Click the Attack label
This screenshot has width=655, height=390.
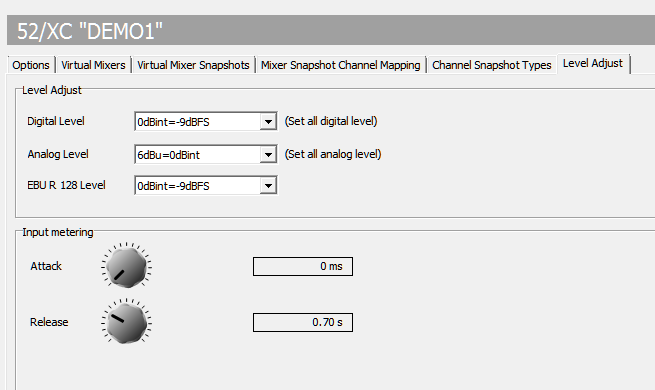click(46, 266)
